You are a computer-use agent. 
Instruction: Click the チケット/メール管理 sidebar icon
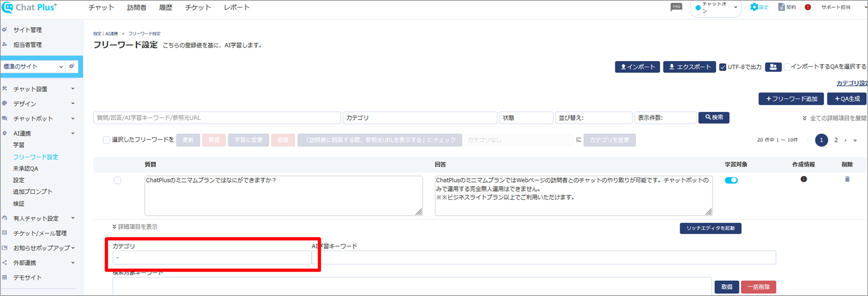(x=5, y=233)
